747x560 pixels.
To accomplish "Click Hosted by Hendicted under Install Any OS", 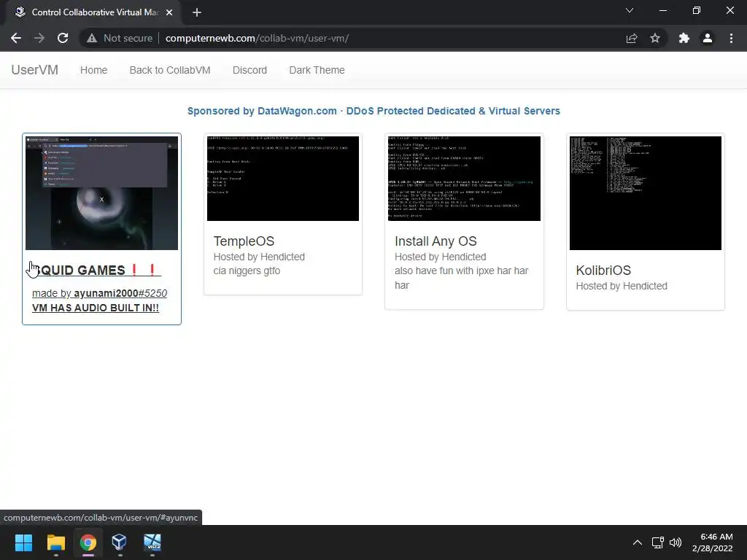I will [x=440, y=257].
